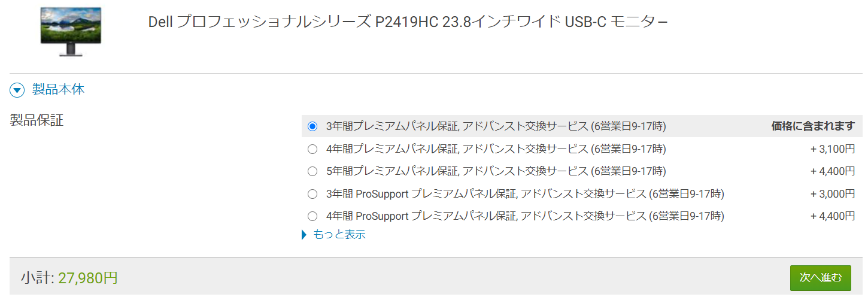The width and height of the screenshot is (868, 303).
Task: Click the Dell P2419HC product title text
Action: coord(408,22)
